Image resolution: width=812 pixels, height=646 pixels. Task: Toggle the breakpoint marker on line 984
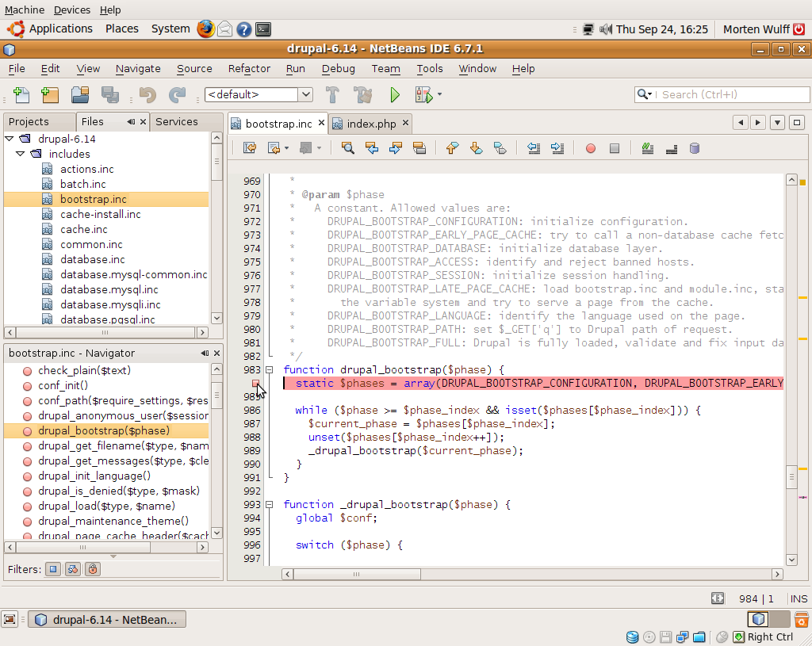(x=255, y=383)
